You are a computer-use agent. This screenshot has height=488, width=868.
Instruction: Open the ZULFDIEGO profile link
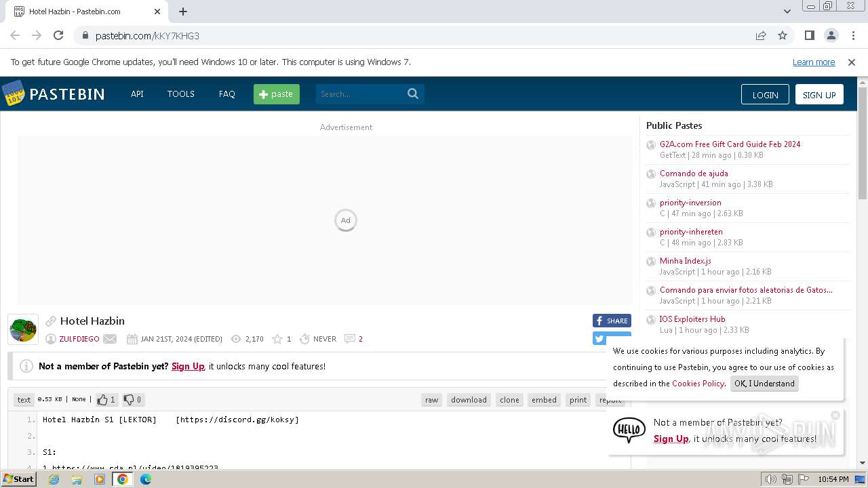point(79,339)
